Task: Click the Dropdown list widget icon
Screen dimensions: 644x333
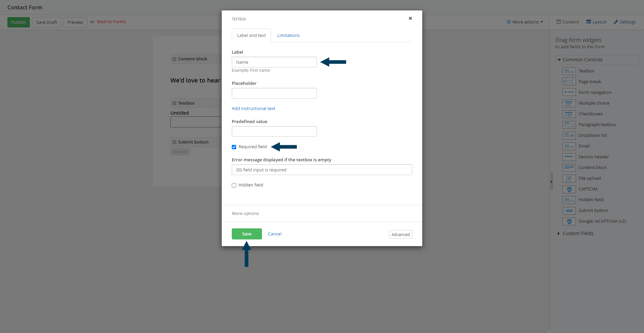Action: [x=569, y=135]
